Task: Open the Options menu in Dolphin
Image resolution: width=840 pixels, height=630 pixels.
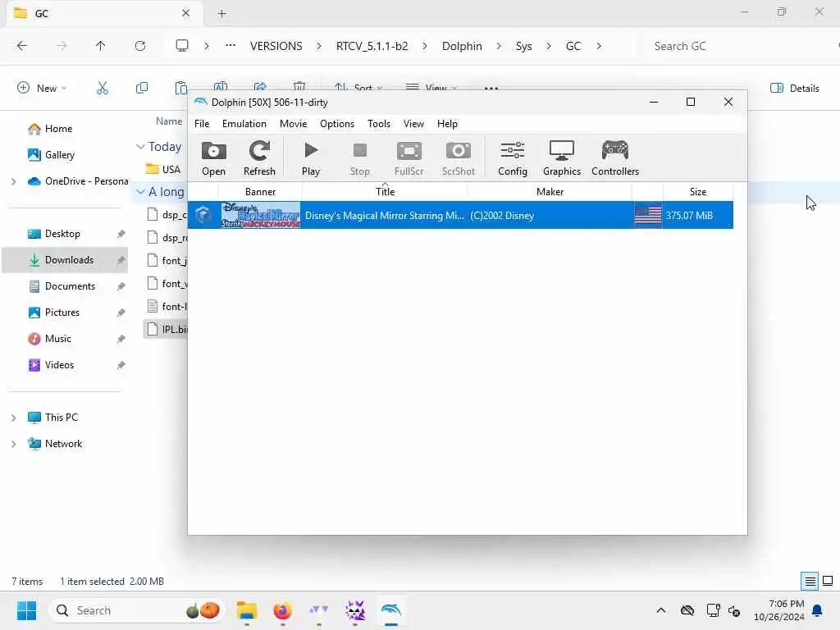Action: [337, 124]
